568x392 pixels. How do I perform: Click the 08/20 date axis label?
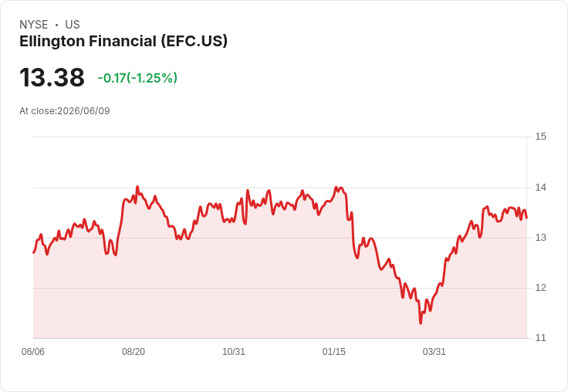134,352
